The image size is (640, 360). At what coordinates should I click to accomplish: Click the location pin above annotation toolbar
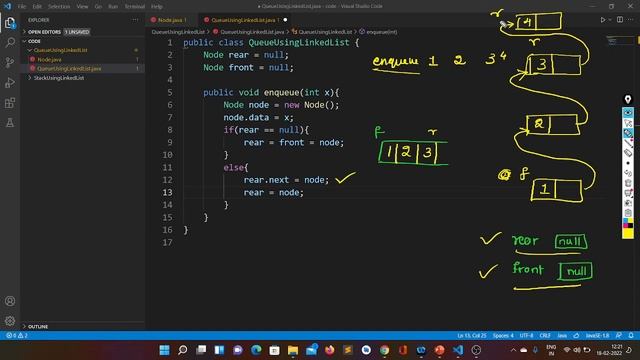(x=628, y=99)
